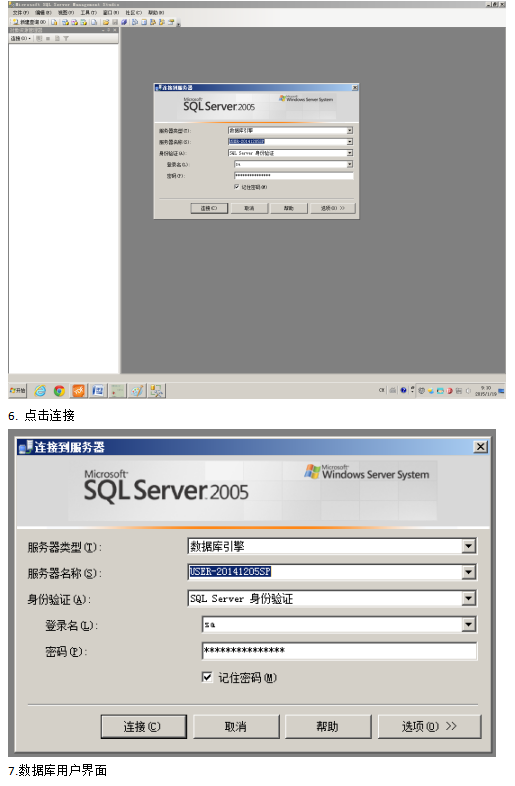Open Google Chrome from the taskbar
The width and height of the screenshot is (515, 786).
tap(59, 391)
